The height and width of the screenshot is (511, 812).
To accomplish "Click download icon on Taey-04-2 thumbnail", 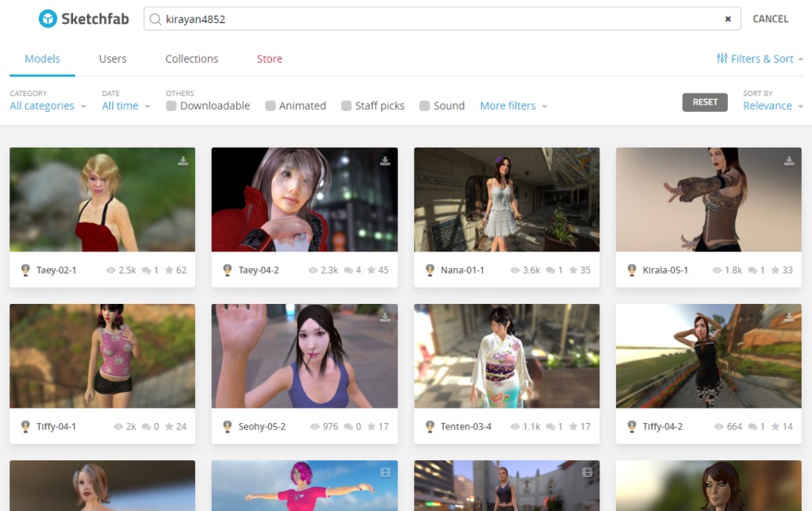I will (x=385, y=160).
